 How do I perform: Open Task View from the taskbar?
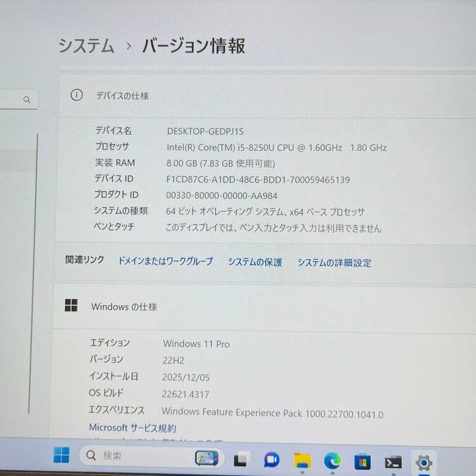point(240,458)
